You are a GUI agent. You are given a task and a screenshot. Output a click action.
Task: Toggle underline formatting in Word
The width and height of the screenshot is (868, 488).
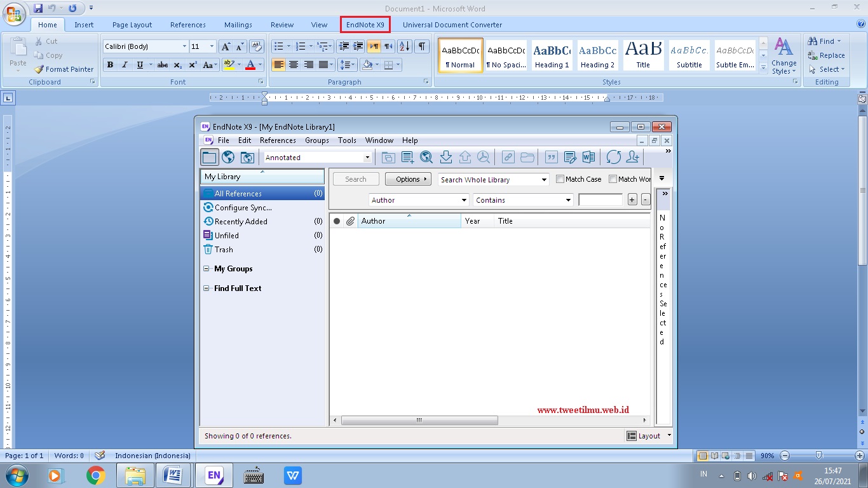(140, 65)
